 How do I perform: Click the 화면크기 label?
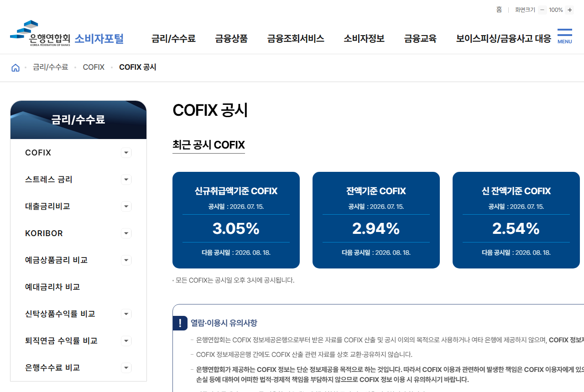[525, 10]
